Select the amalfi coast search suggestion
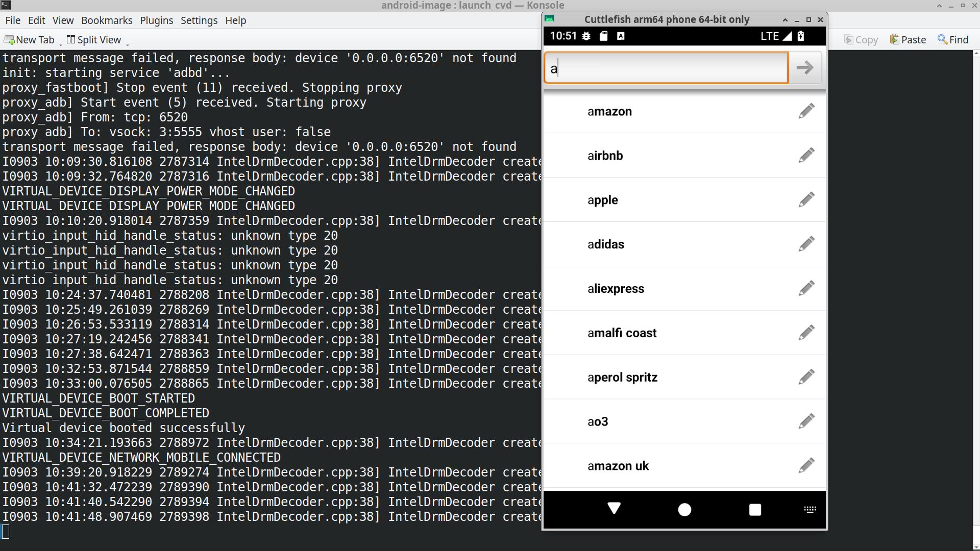Image resolution: width=980 pixels, height=551 pixels. click(684, 333)
